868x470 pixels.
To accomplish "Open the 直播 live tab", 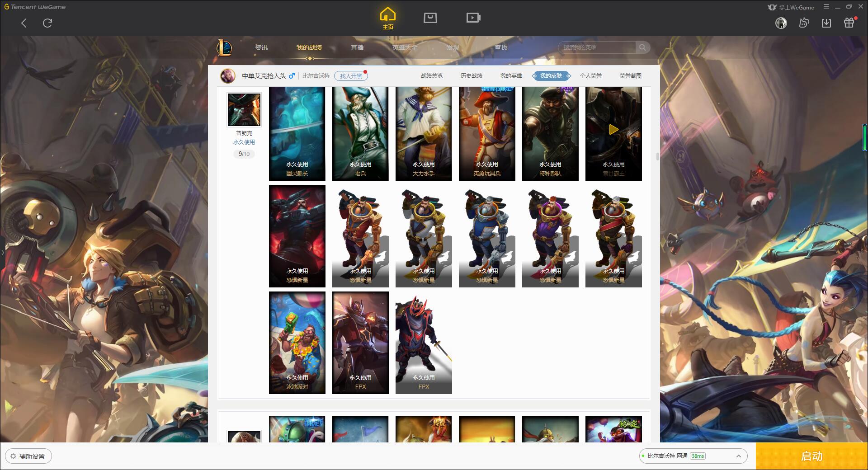I will click(357, 47).
